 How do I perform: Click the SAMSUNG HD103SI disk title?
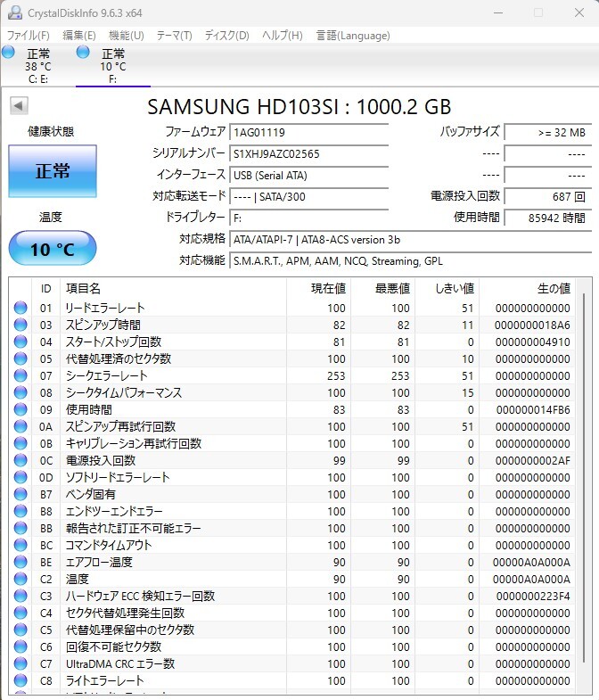[299, 107]
